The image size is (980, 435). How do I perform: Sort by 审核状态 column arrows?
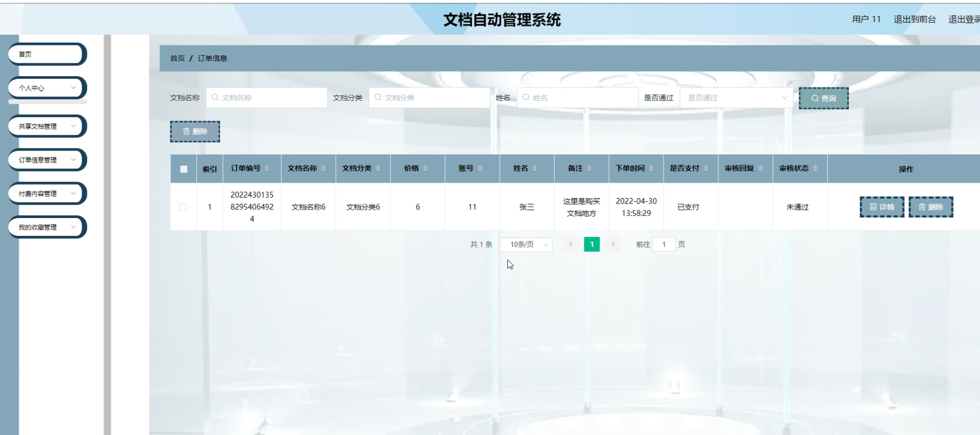pos(815,168)
